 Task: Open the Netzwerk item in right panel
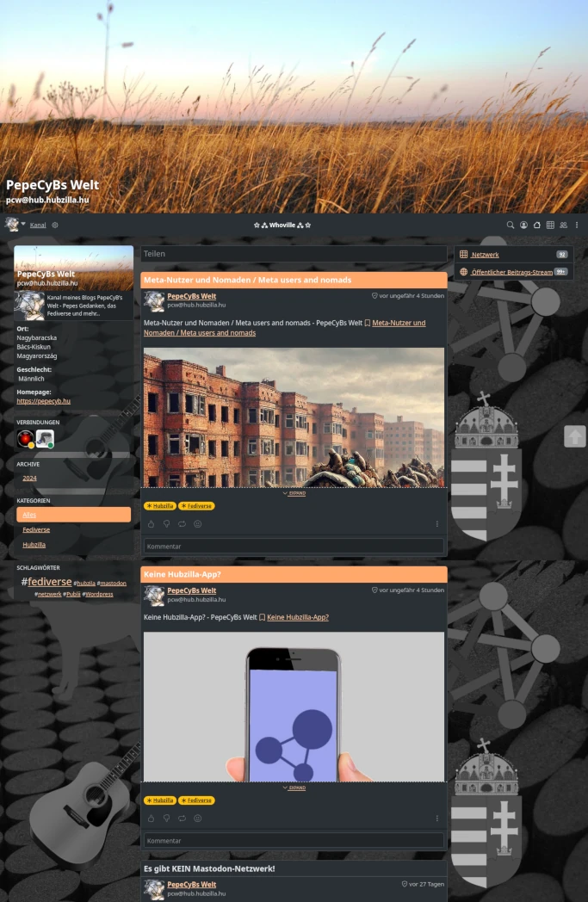(x=485, y=255)
